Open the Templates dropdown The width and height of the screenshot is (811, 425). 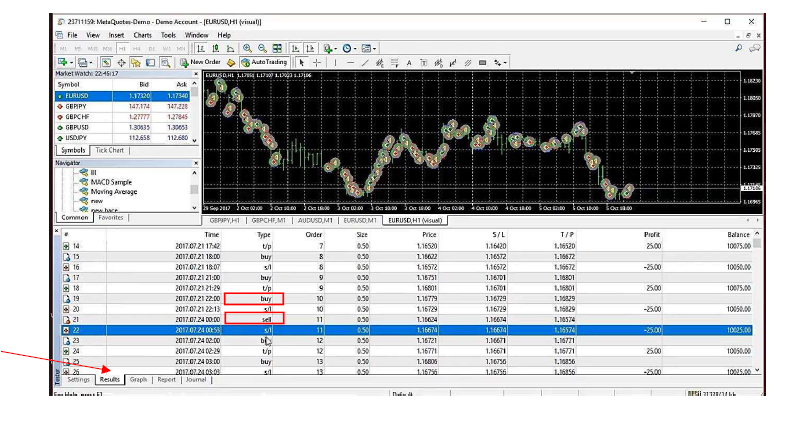pyautogui.click(x=368, y=49)
